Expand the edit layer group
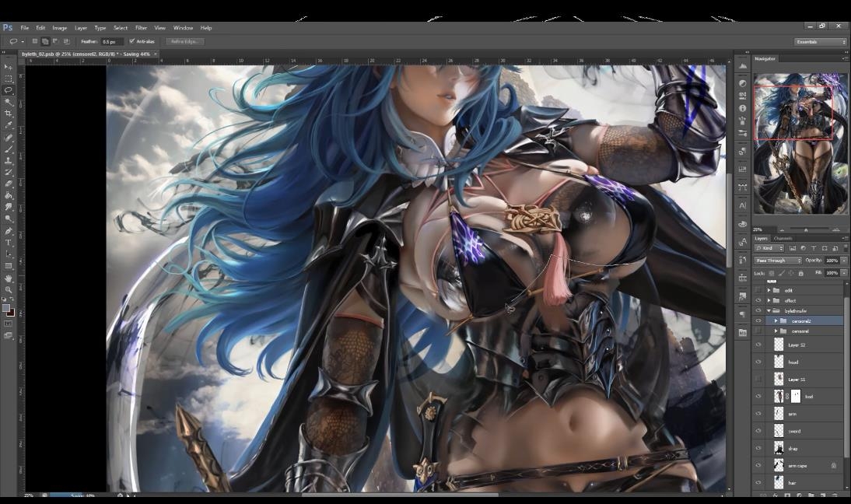Image resolution: width=851 pixels, height=504 pixels. point(769,290)
